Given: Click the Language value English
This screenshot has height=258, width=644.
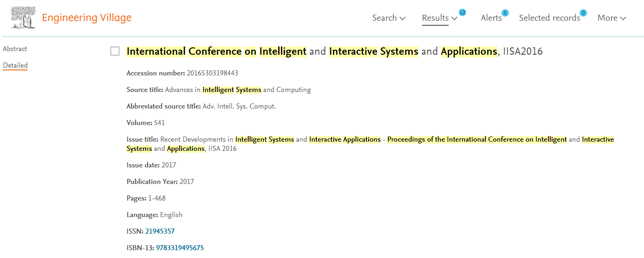Looking at the screenshot, I should click(x=171, y=215).
